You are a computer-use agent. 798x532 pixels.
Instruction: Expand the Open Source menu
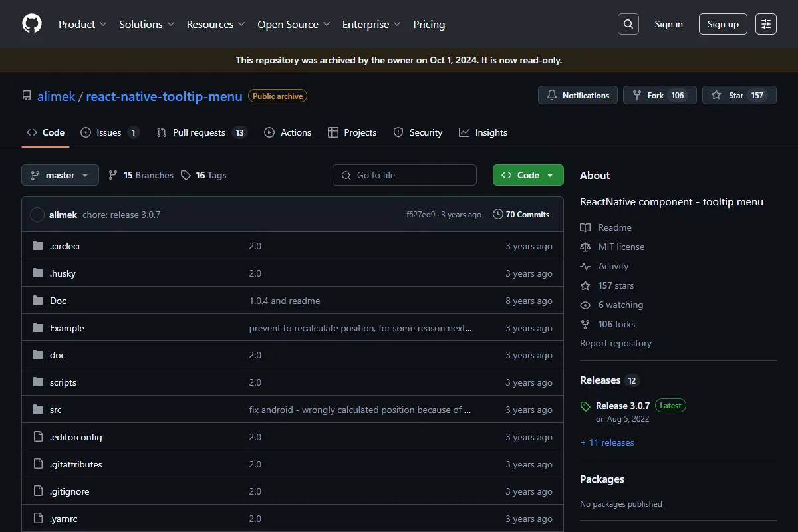294,24
